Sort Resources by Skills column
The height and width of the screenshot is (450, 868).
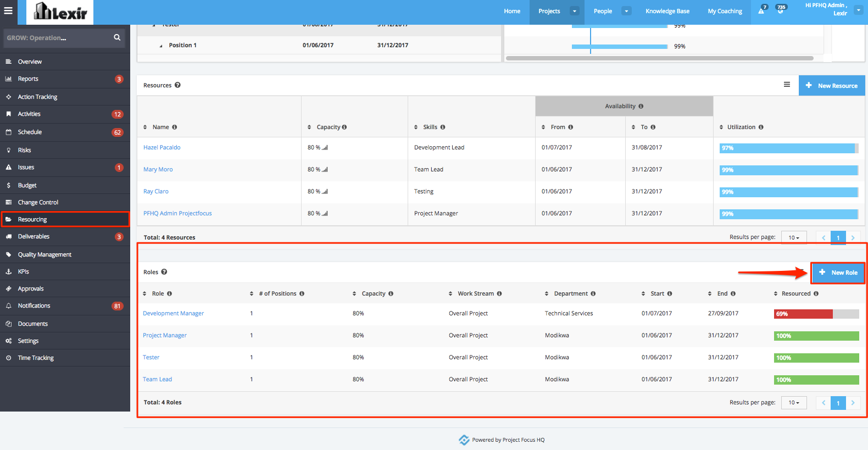416,127
